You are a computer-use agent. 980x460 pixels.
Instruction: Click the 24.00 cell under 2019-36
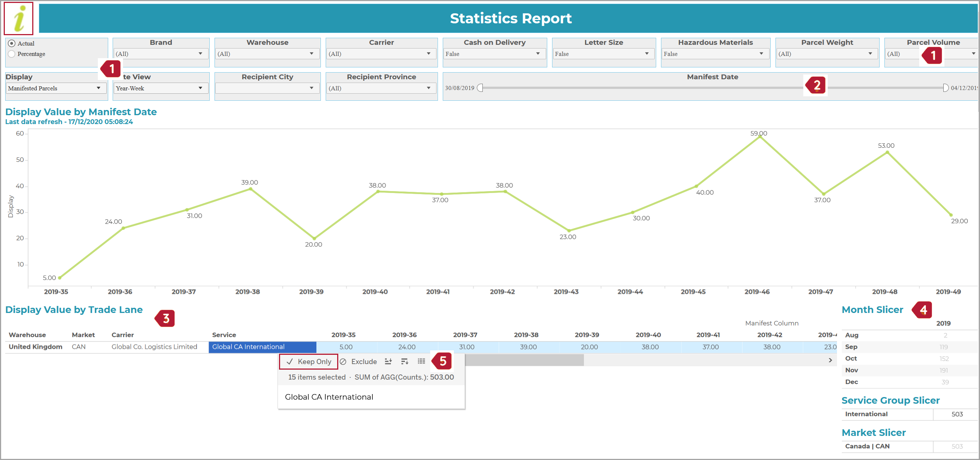coord(407,347)
